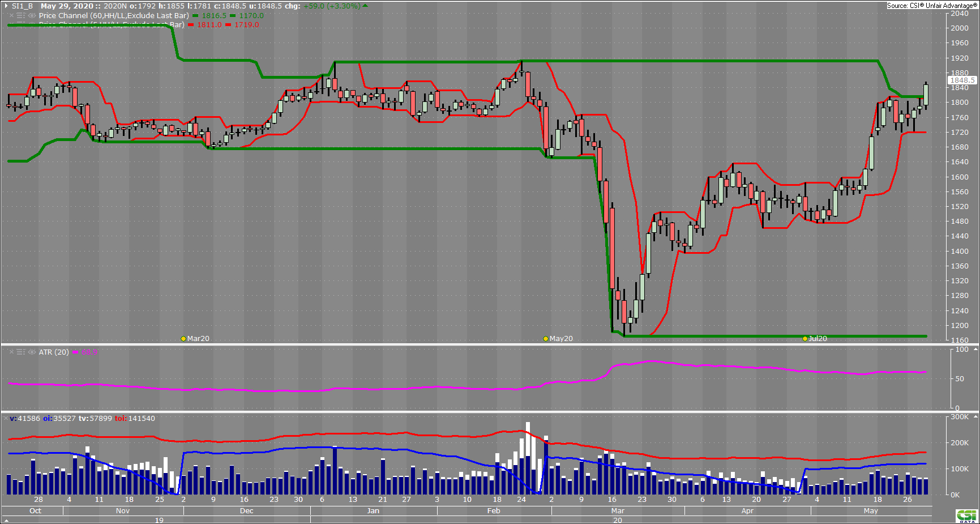The width and height of the screenshot is (980, 524).
Task: Expand the SI1_B symbol header arrow
Action: [6, 6]
